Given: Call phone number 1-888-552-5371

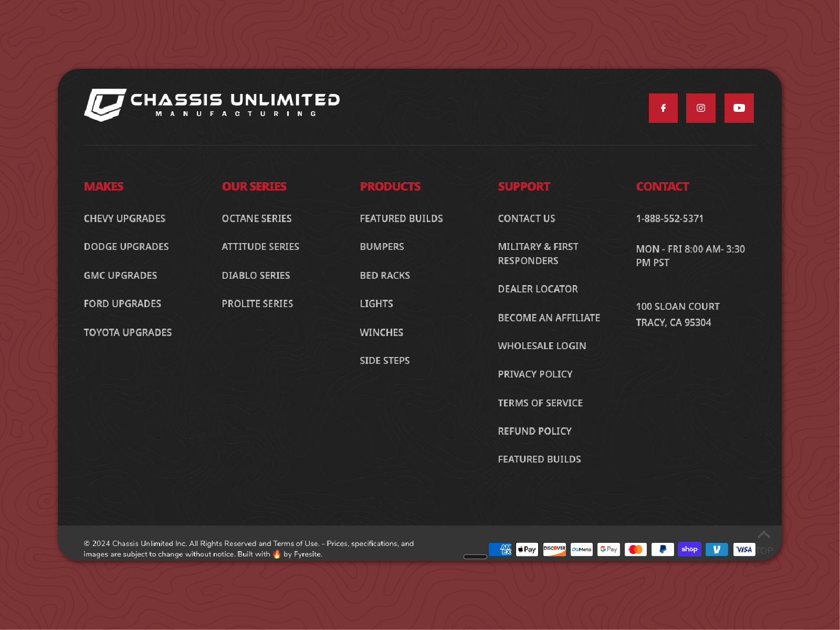Looking at the screenshot, I should (x=669, y=218).
